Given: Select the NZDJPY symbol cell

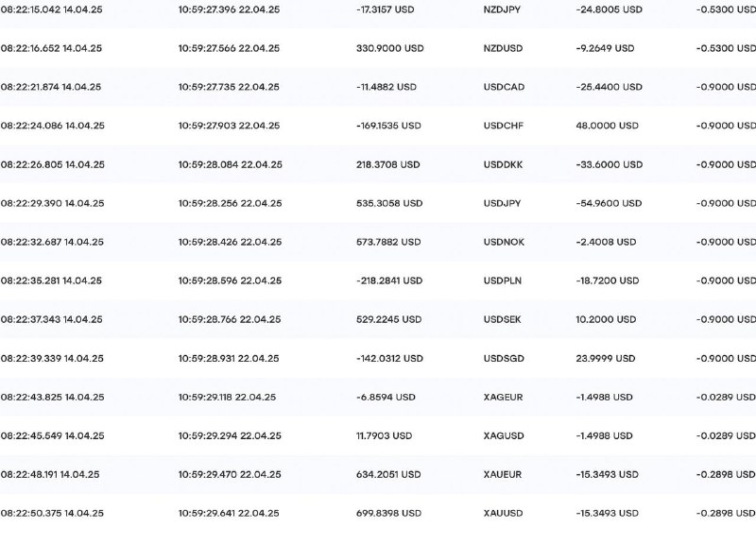Looking at the screenshot, I should coord(502,9).
